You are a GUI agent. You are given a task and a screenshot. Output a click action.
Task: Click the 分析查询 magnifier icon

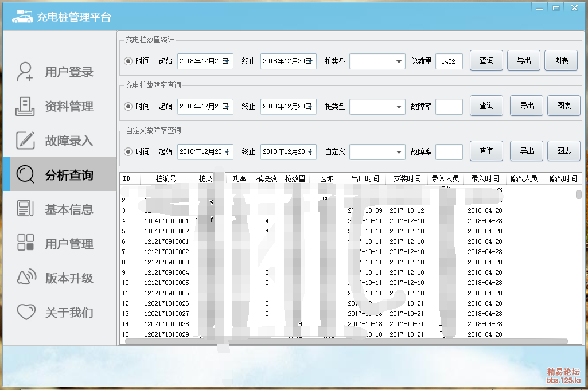(x=25, y=174)
